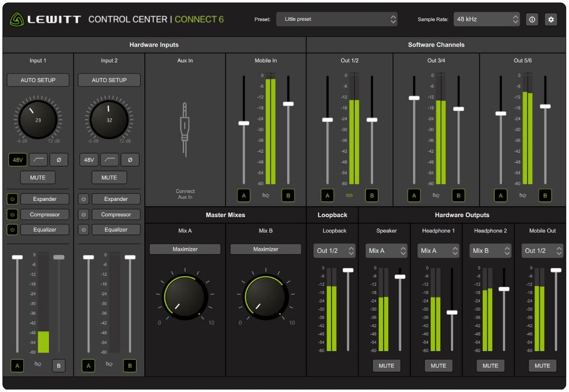The image size is (569, 392).
Task: Click the Input 2 Equalizer power icon
Action: point(83,229)
